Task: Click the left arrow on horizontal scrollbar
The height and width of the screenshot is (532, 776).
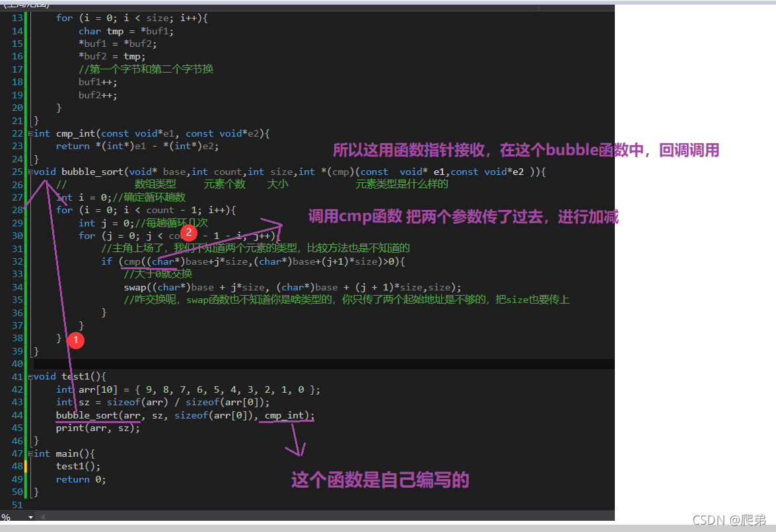Action: [42, 517]
